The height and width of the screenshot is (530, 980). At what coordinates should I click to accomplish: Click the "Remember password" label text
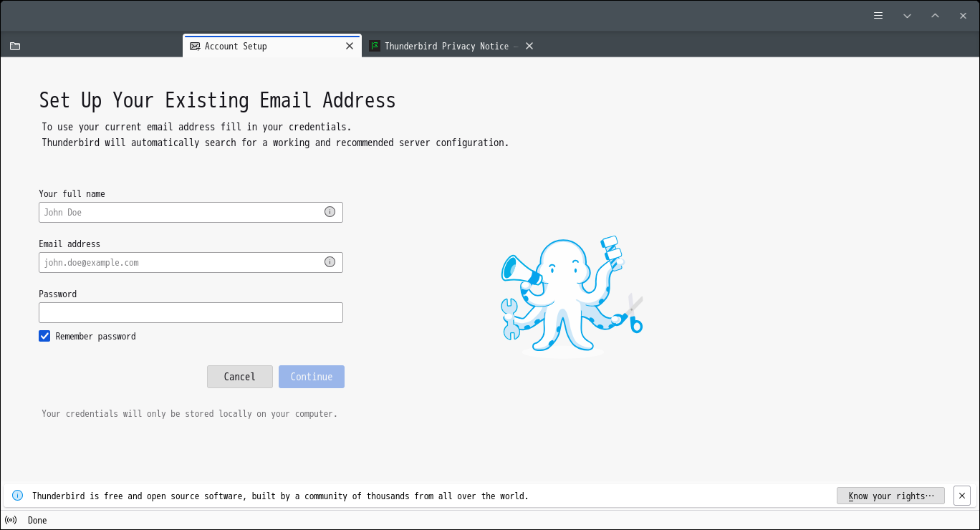[x=95, y=337]
